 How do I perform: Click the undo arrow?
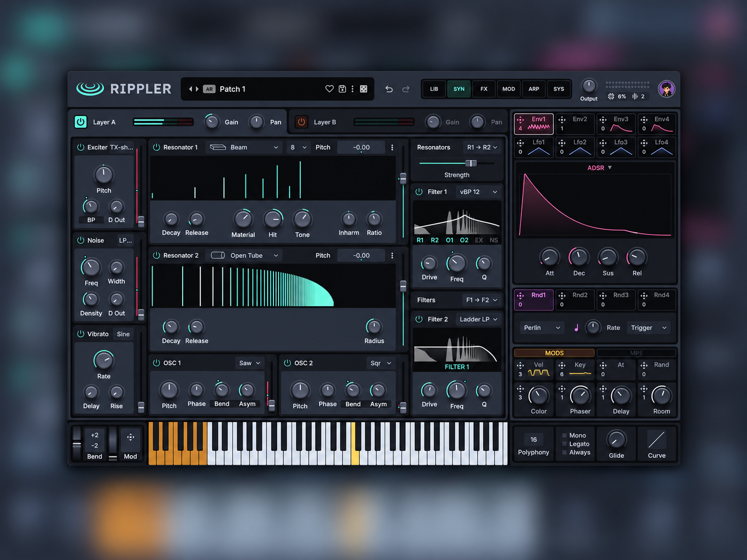tap(389, 89)
